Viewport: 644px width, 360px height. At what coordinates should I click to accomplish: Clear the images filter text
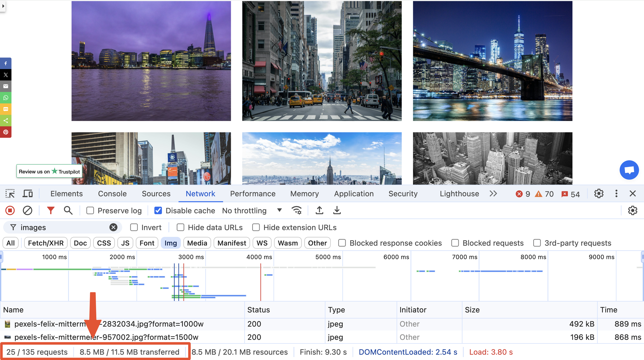tap(113, 227)
